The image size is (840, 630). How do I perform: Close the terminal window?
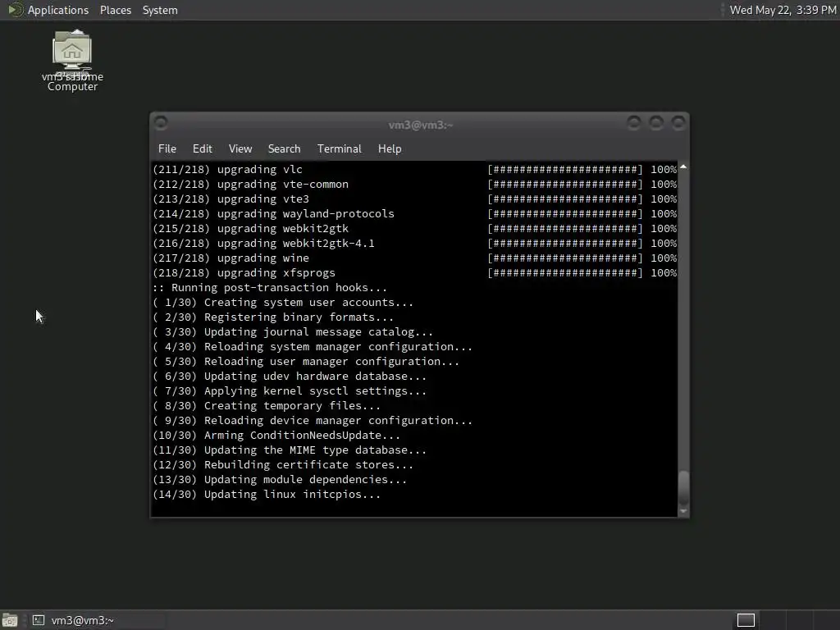pyautogui.click(x=678, y=123)
